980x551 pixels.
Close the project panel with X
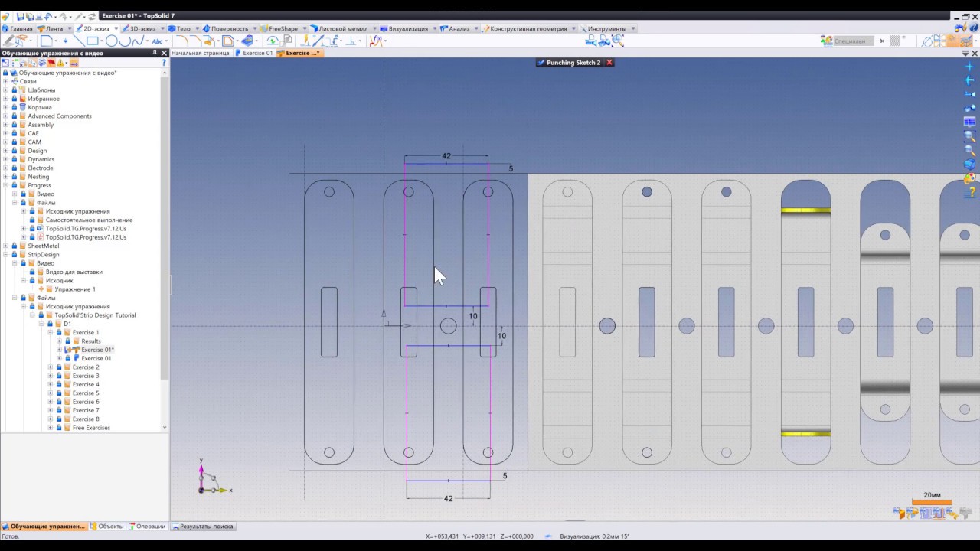(x=164, y=53)
